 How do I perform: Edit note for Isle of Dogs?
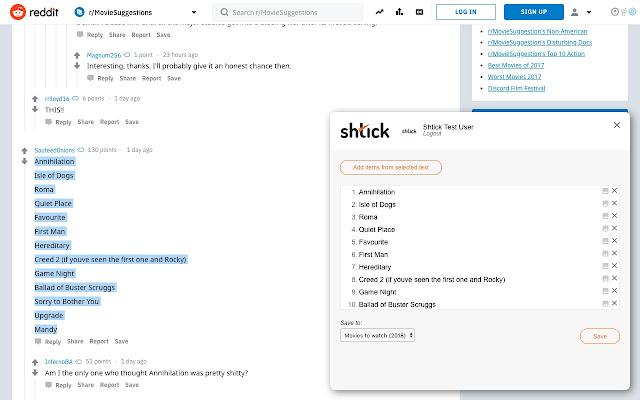tap(605, 204)
